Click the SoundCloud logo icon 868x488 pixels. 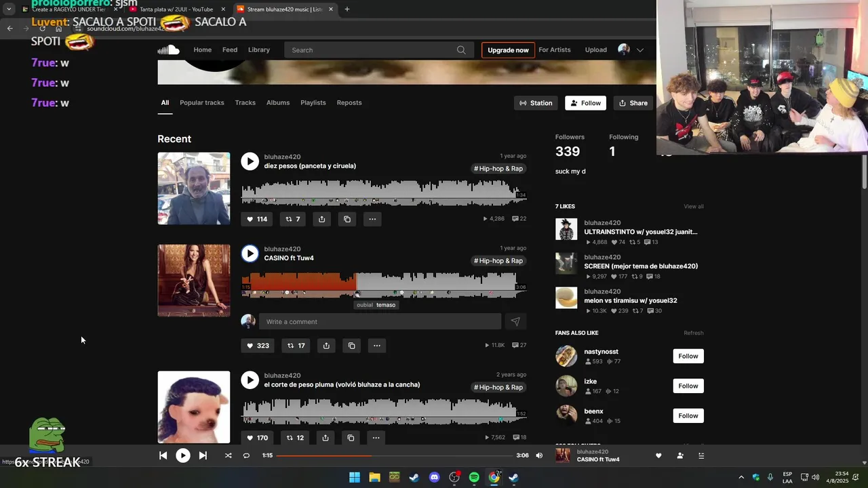[x=168, y=50]
